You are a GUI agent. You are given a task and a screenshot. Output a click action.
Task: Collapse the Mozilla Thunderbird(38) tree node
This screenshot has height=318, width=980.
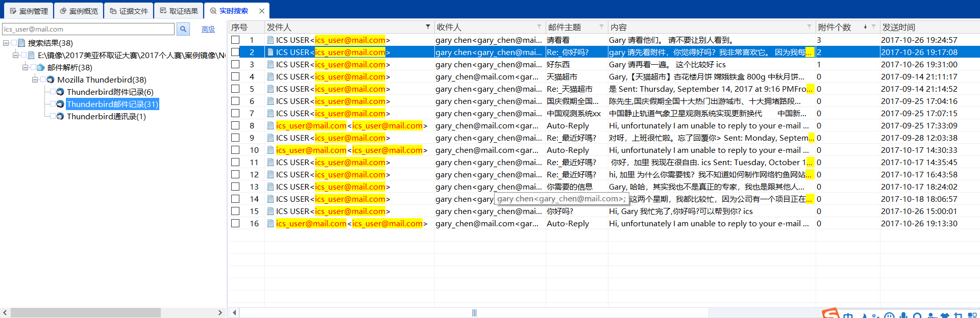point(35,79)
